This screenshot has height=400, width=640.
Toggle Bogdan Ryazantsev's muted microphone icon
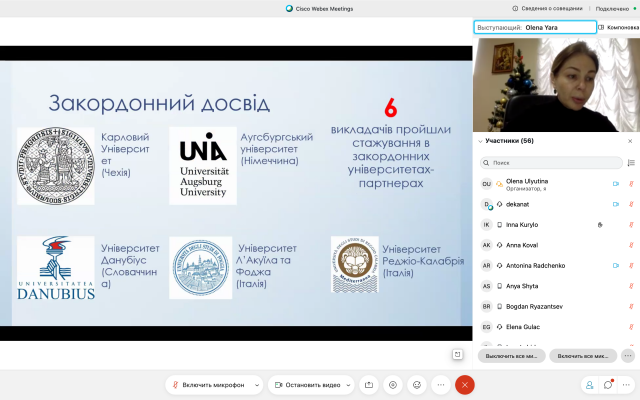631,306
